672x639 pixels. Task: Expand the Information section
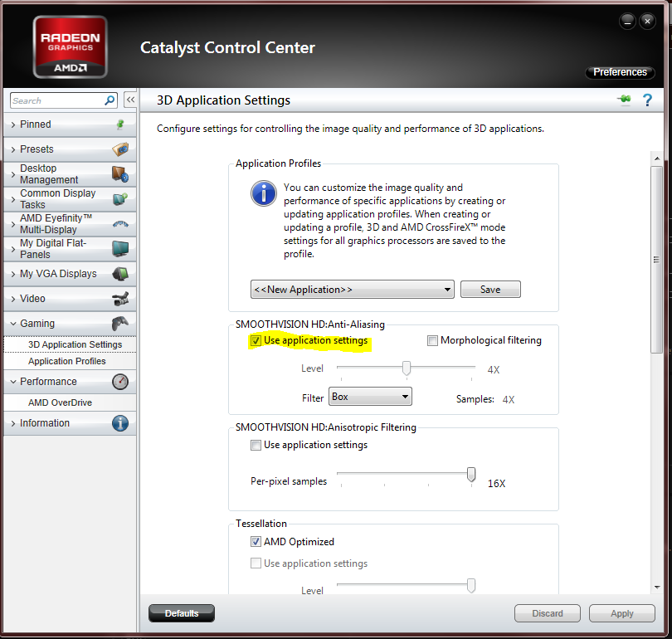(70, 423)
